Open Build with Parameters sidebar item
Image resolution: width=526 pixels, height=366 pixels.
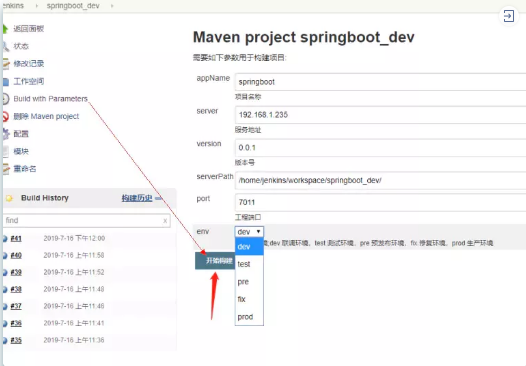pos(50,99)
